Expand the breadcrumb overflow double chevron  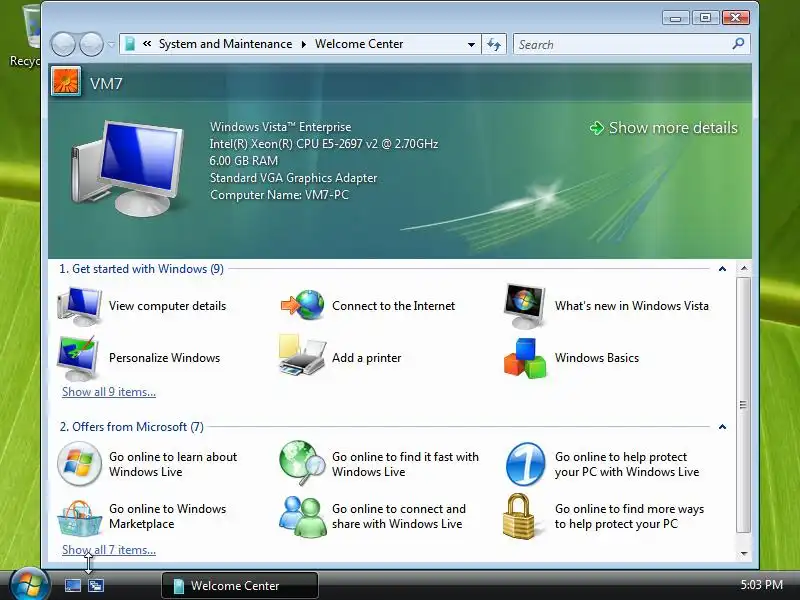point(147,44)
